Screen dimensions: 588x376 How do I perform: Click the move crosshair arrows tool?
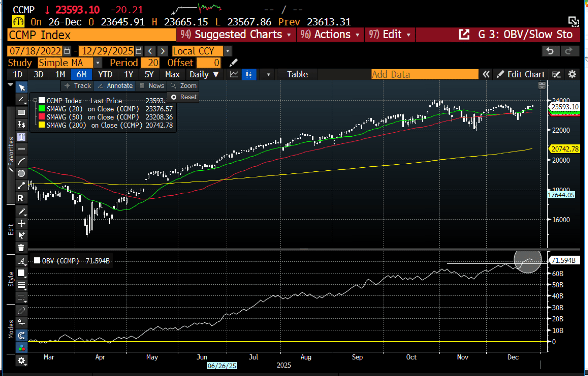[21, 223]
